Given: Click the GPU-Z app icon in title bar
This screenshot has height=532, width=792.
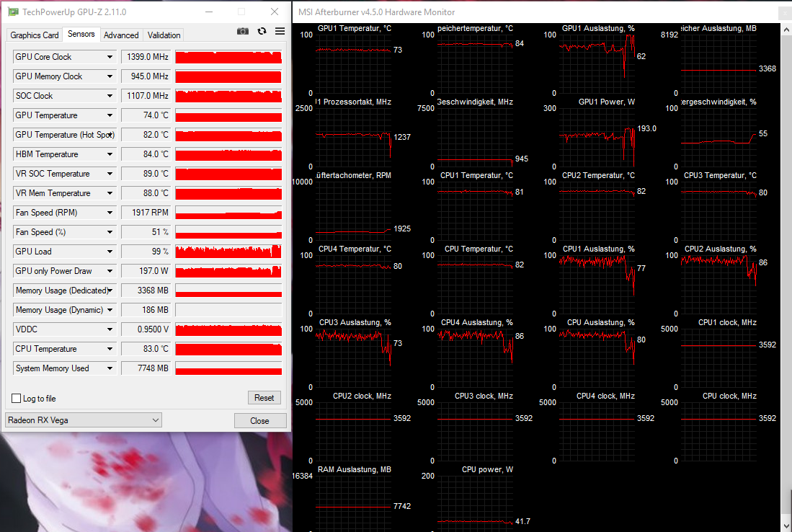Looking at the screenshot, I should coord(13,12).
